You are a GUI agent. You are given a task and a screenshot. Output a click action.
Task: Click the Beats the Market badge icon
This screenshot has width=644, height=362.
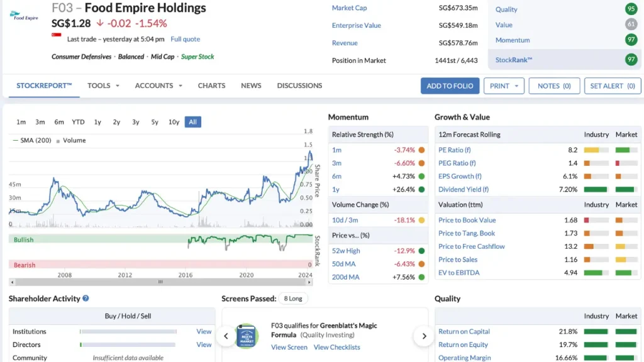tap(247, 336)
